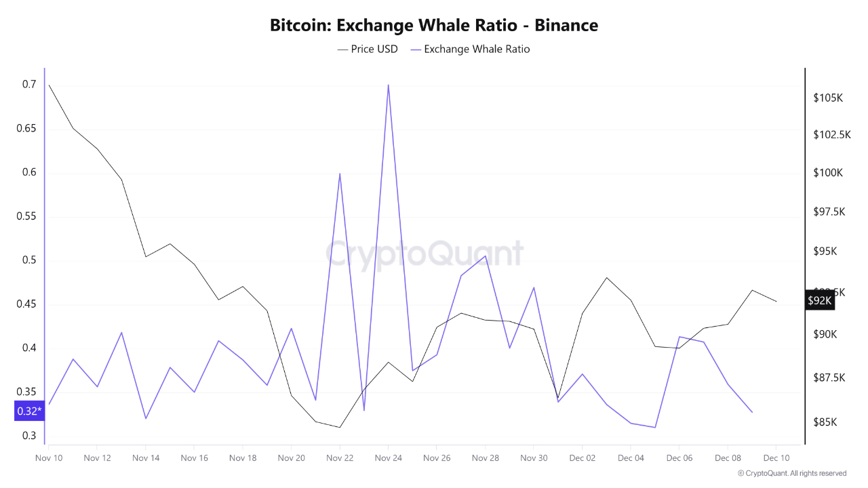Click the CryptoQuant watermark in the chart center

click(x=425, y=255)
